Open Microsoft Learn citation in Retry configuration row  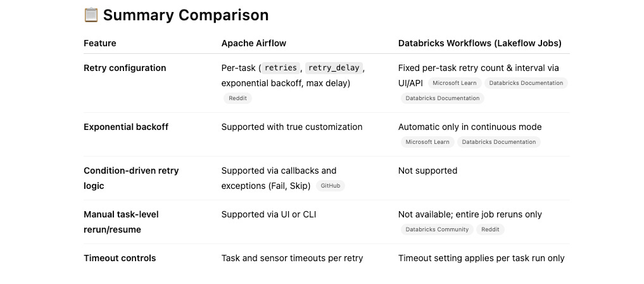click(455, 83)
